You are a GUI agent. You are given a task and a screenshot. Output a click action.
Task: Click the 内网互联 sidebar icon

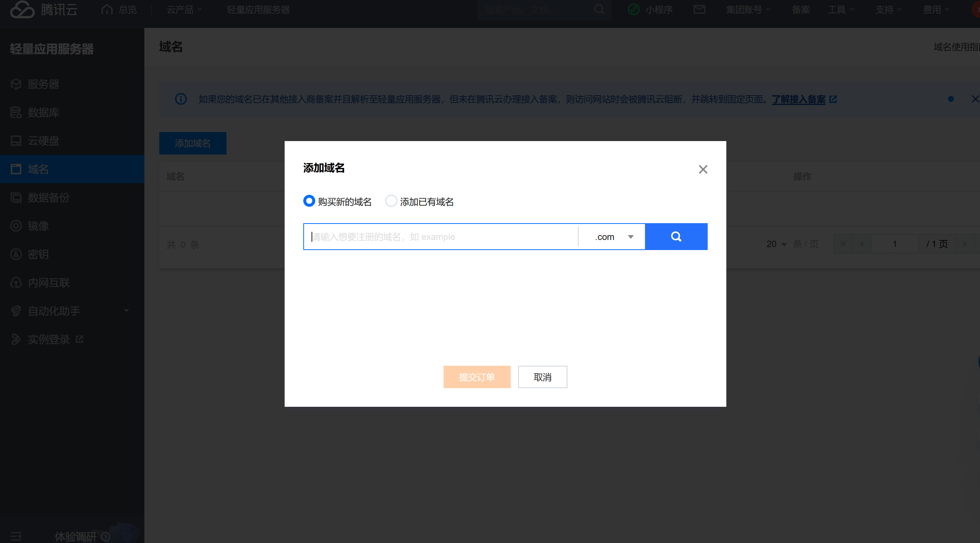pos(16,283)
